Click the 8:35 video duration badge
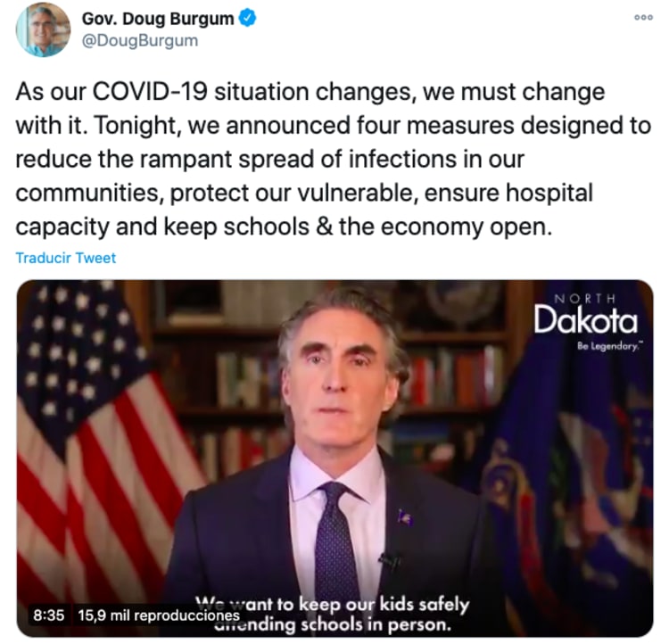 [x=49, y=615]
